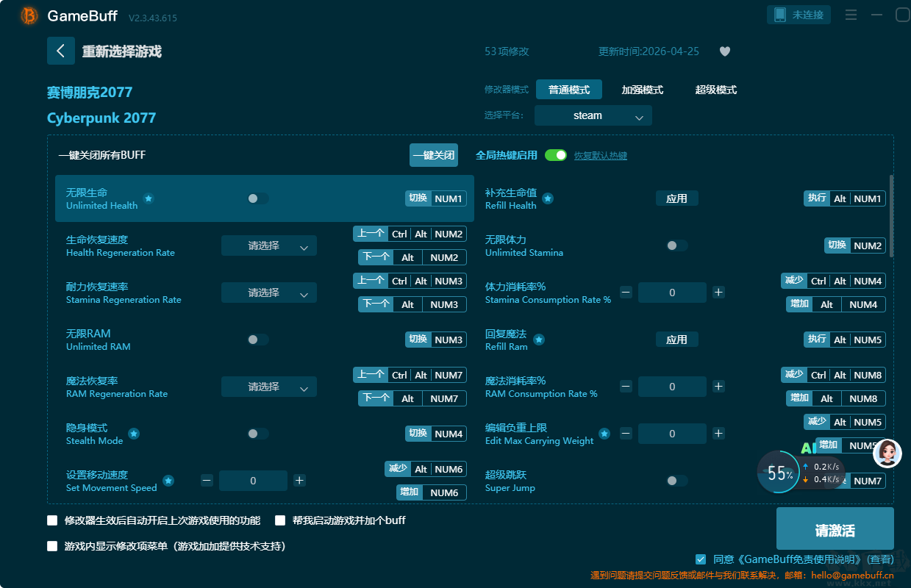
Task: Click the star icon next to Stealth Mode
Action: [x=134, y=434]
